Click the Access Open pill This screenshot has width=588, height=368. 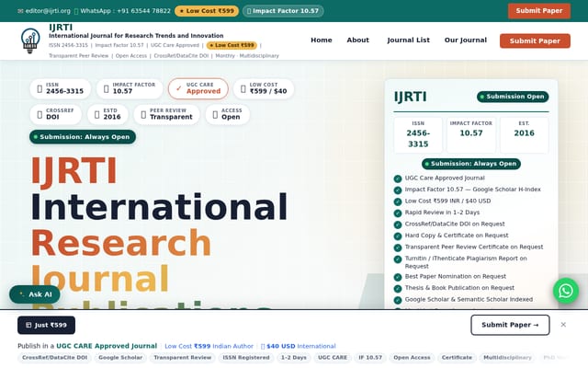[227, 114]
